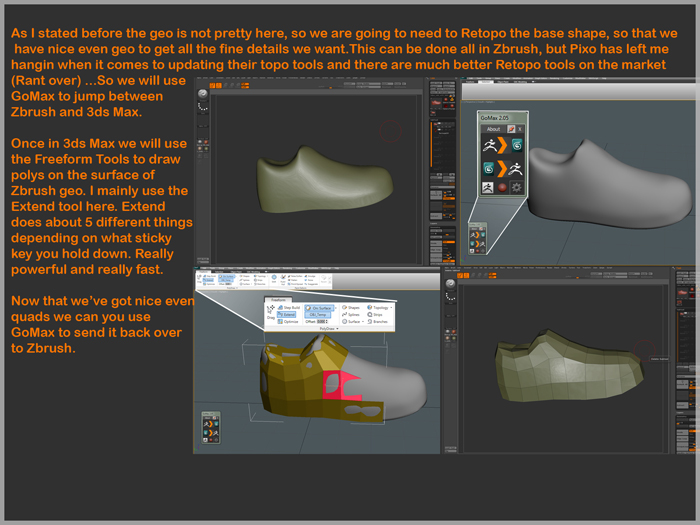Click the orange 3ds-Max-to-ZBrush arrow in GoMax
The height and width of the screenshot is (525, 700).
(502, 169)
